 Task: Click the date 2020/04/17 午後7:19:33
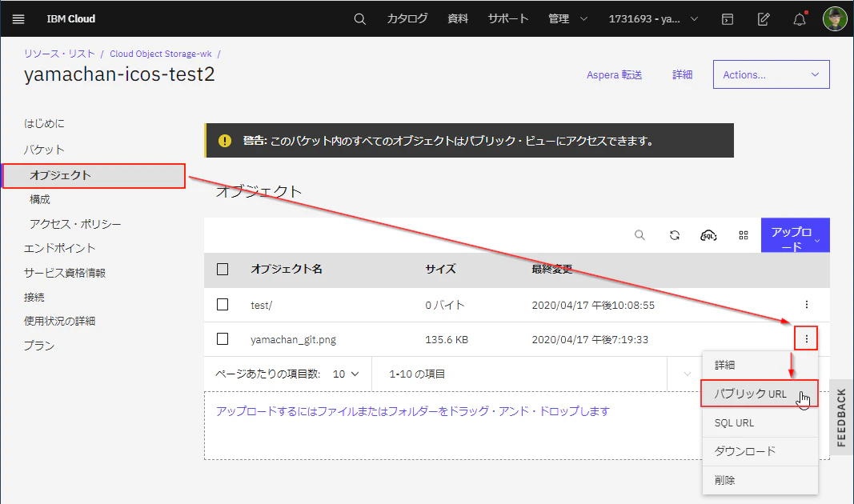590,340
